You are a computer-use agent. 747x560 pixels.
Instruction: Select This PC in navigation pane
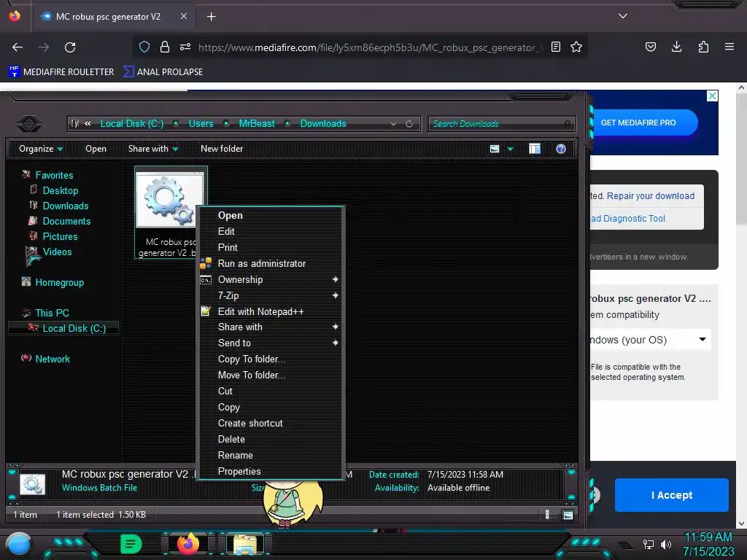[x=52, y=313]
